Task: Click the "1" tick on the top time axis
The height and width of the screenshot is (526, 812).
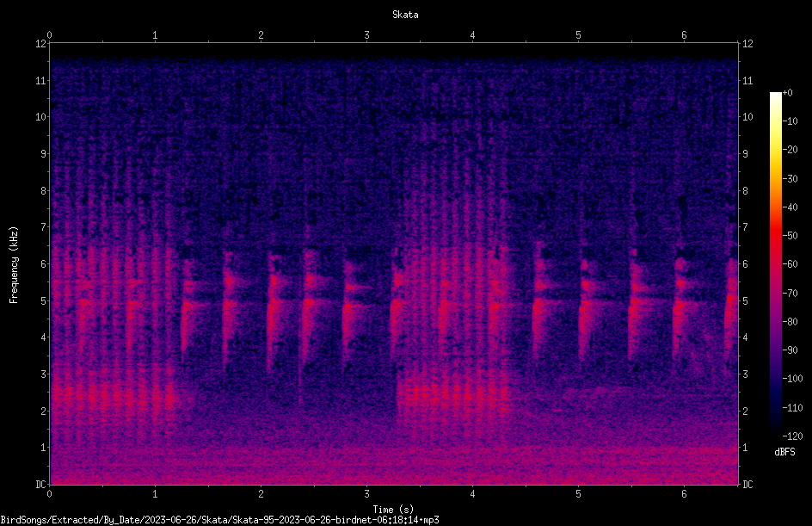Action: 155,35
